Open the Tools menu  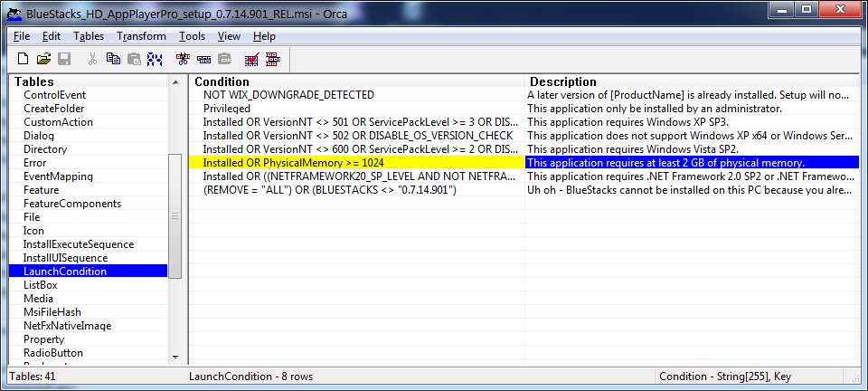[x=192, y=36]
